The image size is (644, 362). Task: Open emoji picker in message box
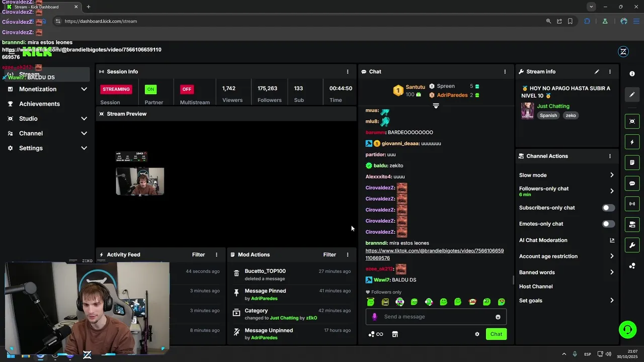click(498, 317)
